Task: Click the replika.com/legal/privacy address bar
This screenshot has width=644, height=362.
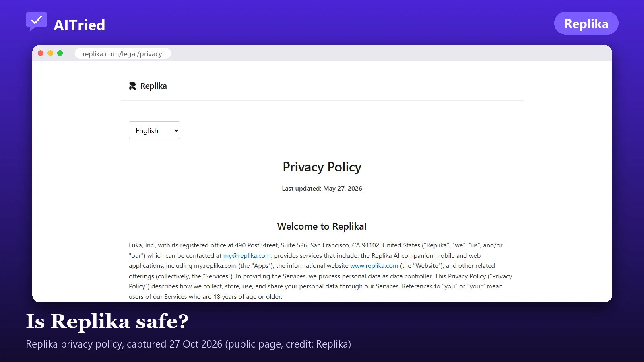Action: pyautogui.click(x=123, y=53)
